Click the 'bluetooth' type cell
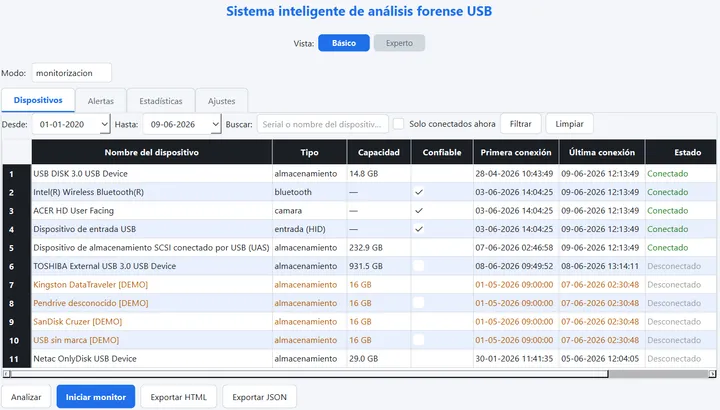 point(309,192)
